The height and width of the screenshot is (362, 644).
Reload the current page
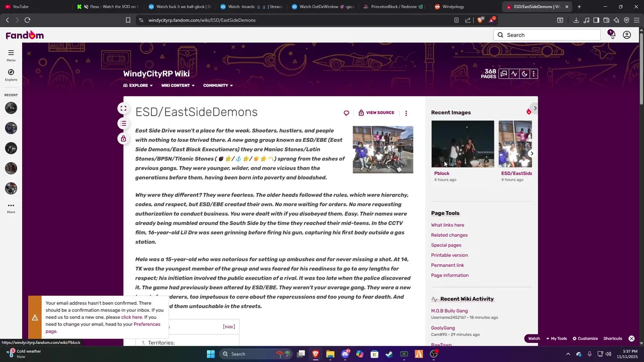click(x=27, y=20)
